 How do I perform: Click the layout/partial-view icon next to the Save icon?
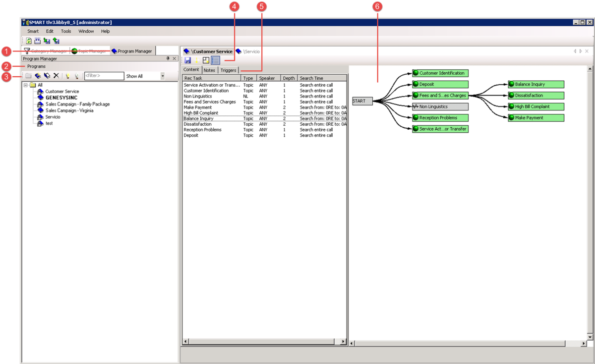(206, 60)
